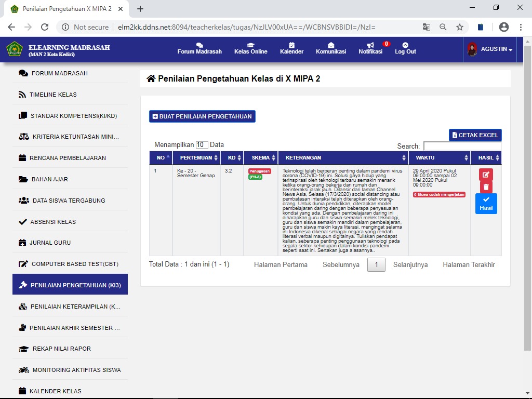Click the red edit pencil icon
532x399 pixels.
[x=486, y=175]
